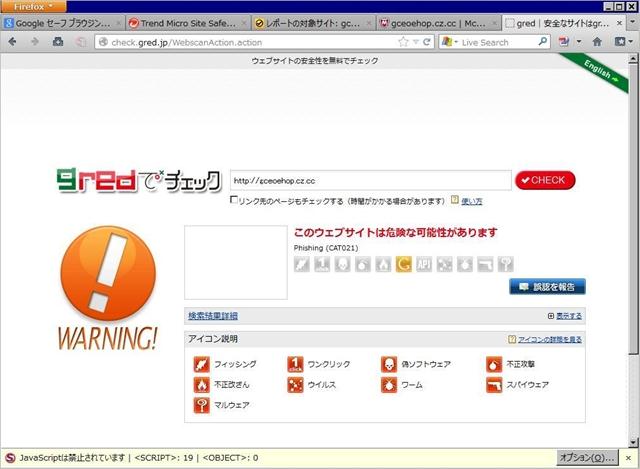Click the vertical scrollbar down arrow
Screen dimensions: 640x469
[633, 442]
